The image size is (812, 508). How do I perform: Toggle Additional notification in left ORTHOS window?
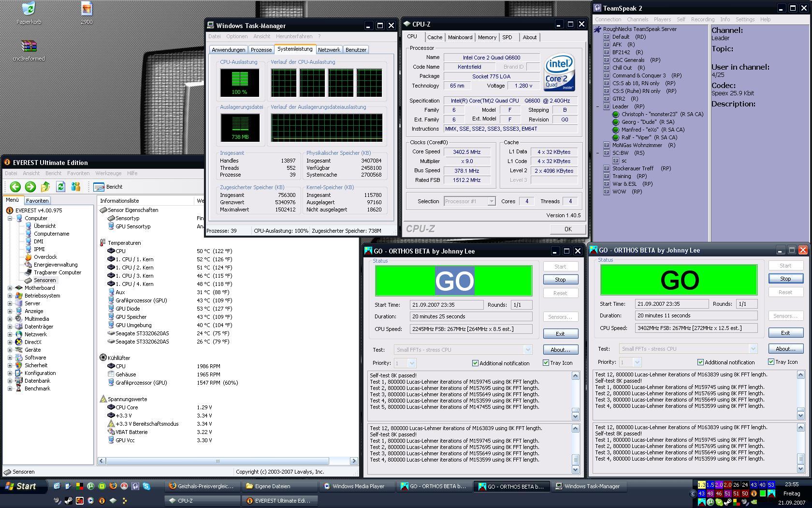point(475,363)
